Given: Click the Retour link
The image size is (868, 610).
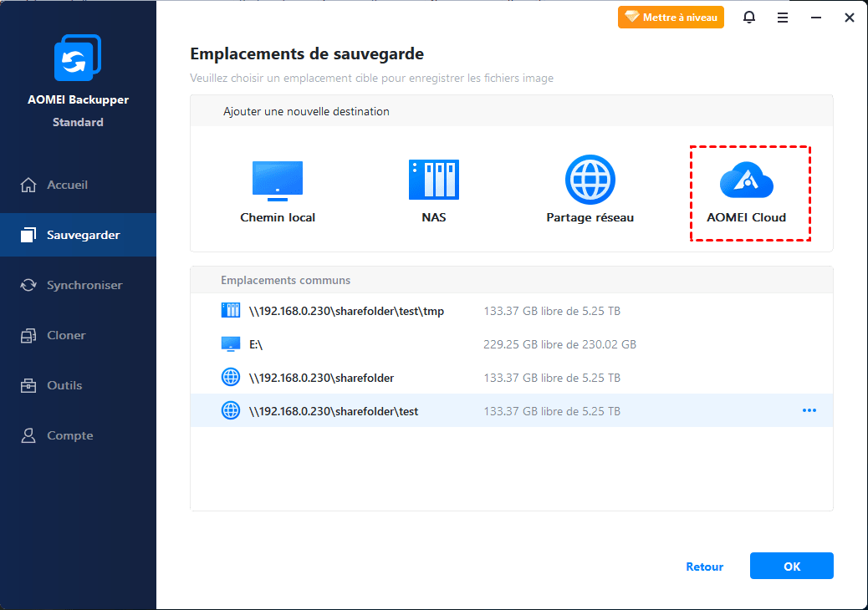Looking at the screenshot, I should tap(704, 567).
